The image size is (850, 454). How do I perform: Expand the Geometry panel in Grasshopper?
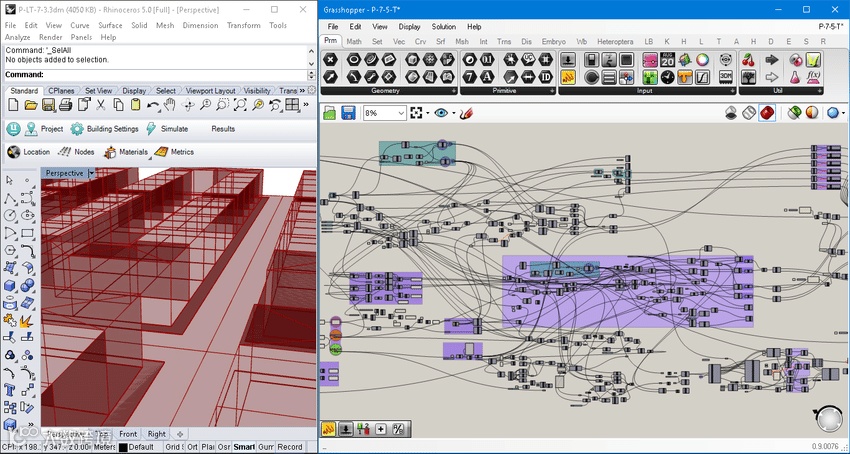point(453,91)
